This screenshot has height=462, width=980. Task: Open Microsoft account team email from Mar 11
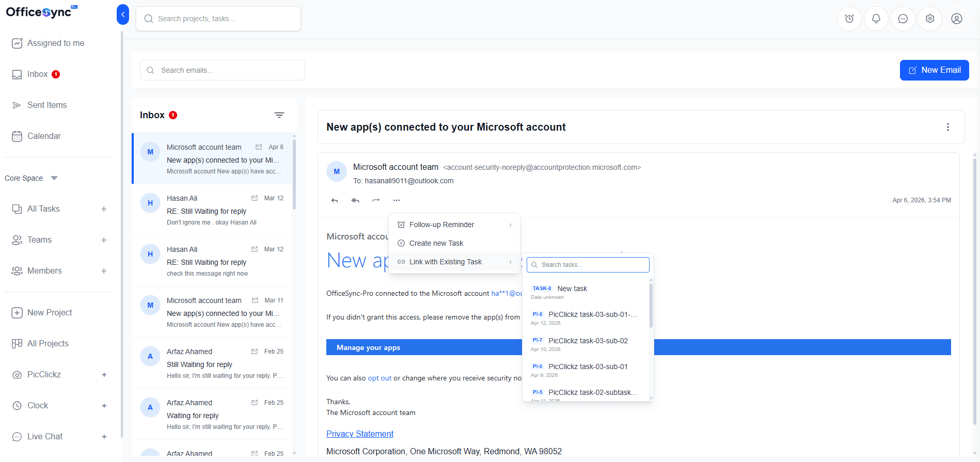[x=212, y=312]
